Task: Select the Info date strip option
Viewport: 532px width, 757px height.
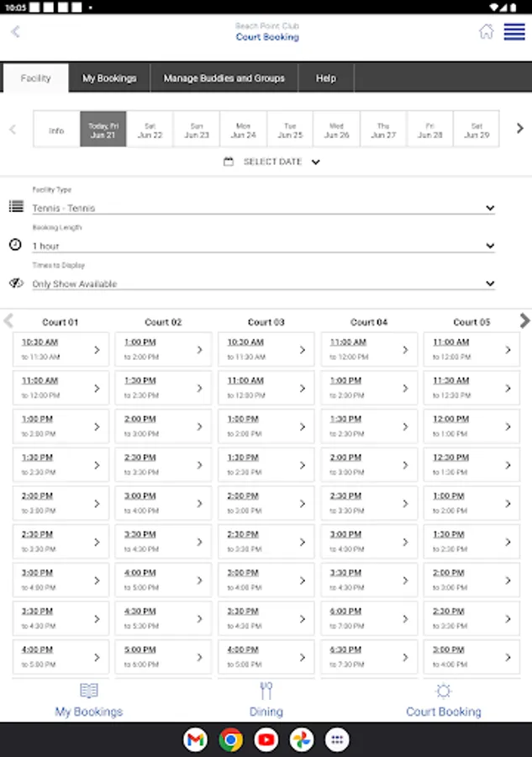Action: pos(56,129)
